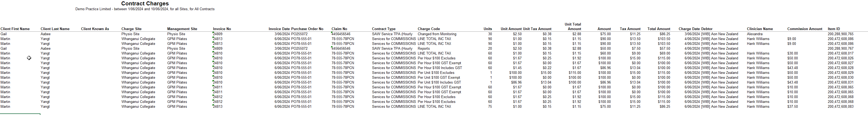This screenshot has height=115, width=868.
Task: Click the Contract Charges title
Action: click(x=145, y=3)
